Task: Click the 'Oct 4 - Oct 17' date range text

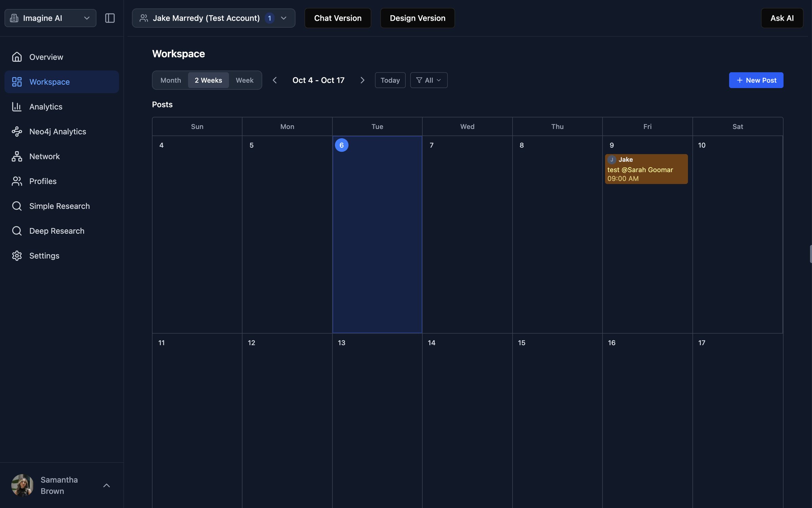Action: [x=318, y=80]
